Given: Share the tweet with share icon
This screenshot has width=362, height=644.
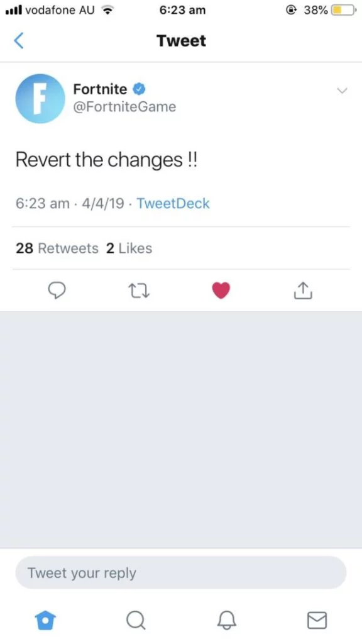Looking at the screenshot, I should 304,290.
